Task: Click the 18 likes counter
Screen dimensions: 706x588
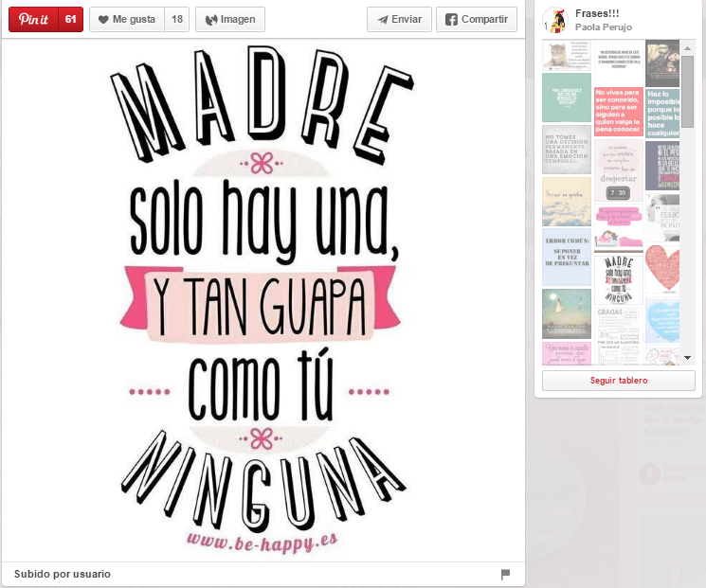Action: [176, 19]
